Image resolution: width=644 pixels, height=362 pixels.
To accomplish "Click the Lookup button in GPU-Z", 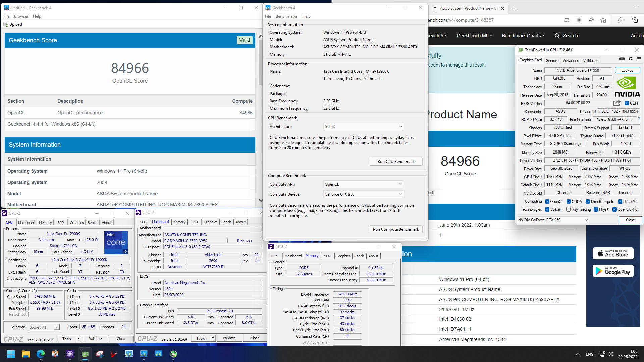I will point(627,70).
